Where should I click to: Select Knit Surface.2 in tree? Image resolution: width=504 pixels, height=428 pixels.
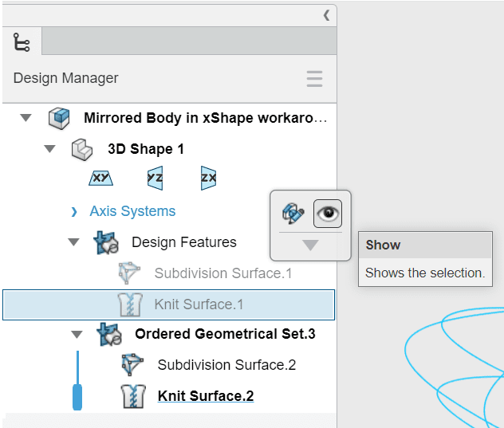[206, 396]
